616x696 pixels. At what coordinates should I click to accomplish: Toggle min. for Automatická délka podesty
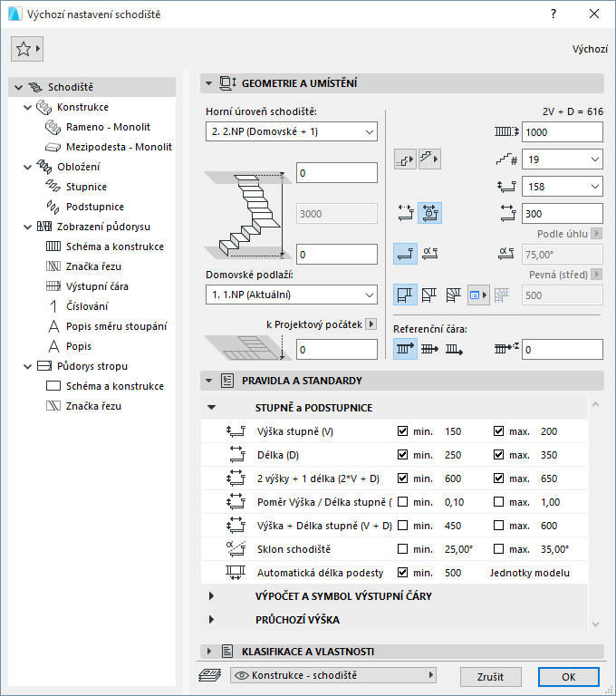(402, 572)
